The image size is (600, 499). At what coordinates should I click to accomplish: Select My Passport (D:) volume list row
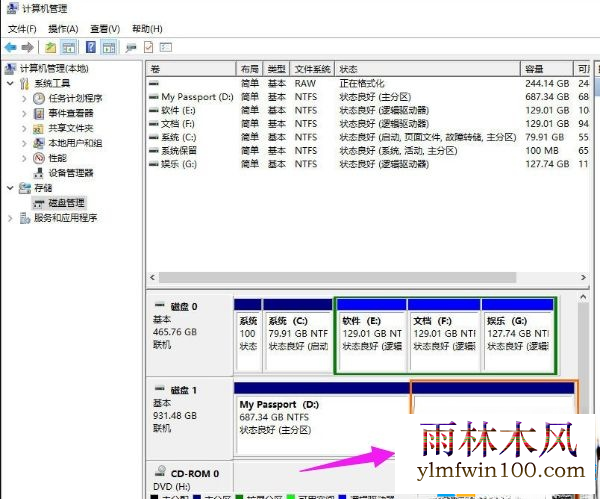tap(368, 97)
